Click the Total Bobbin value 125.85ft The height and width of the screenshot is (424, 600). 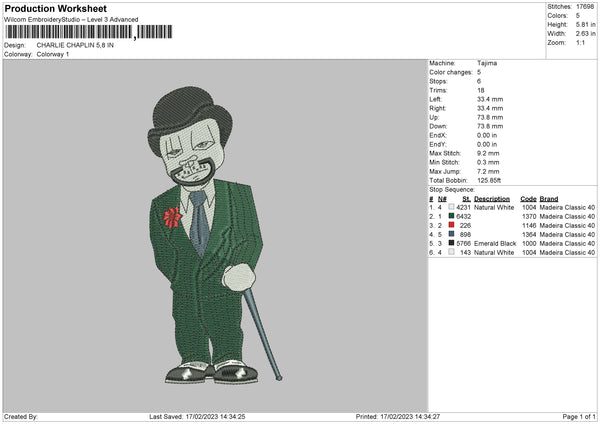pos(489,181)
